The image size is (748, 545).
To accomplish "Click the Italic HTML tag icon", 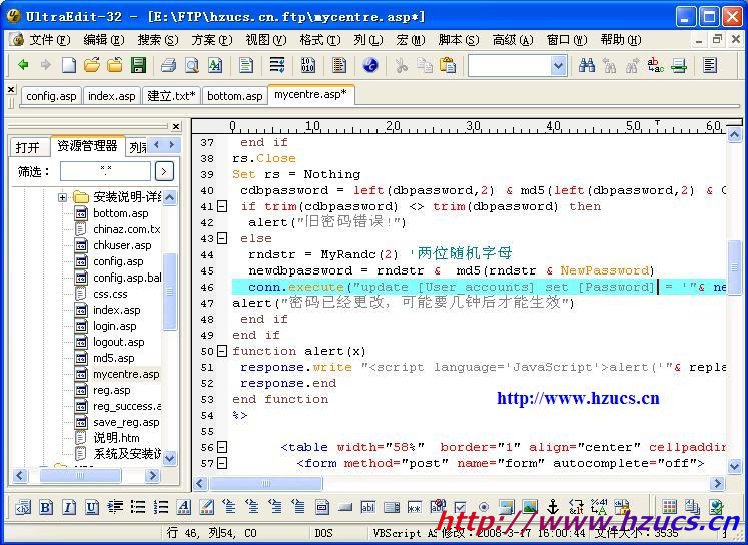I will coord(69,507).
